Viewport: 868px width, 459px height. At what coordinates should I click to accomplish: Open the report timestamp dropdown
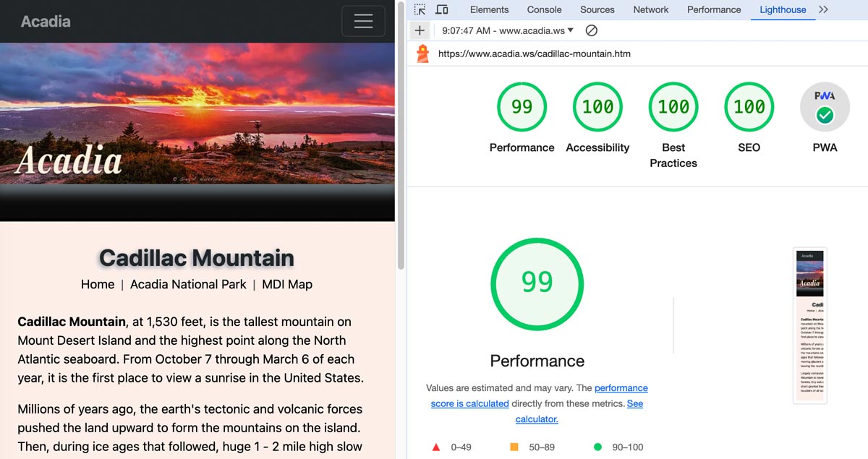507,30
